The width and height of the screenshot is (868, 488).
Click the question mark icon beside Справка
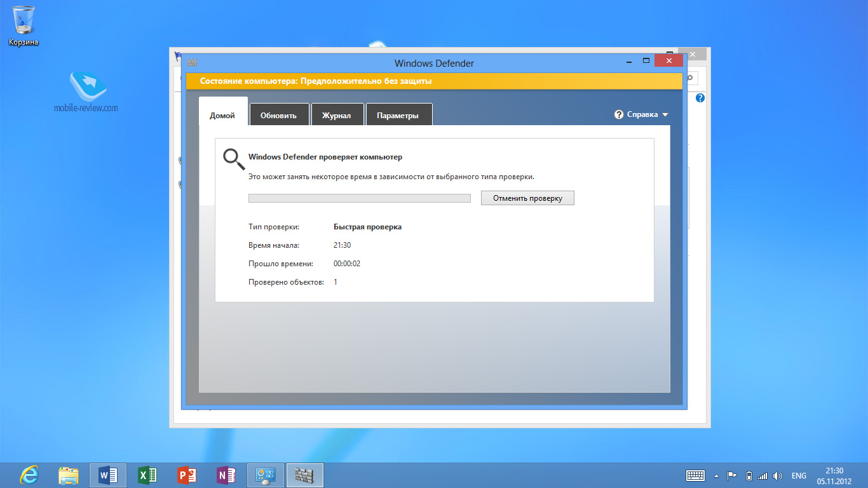tap(619, 114)
